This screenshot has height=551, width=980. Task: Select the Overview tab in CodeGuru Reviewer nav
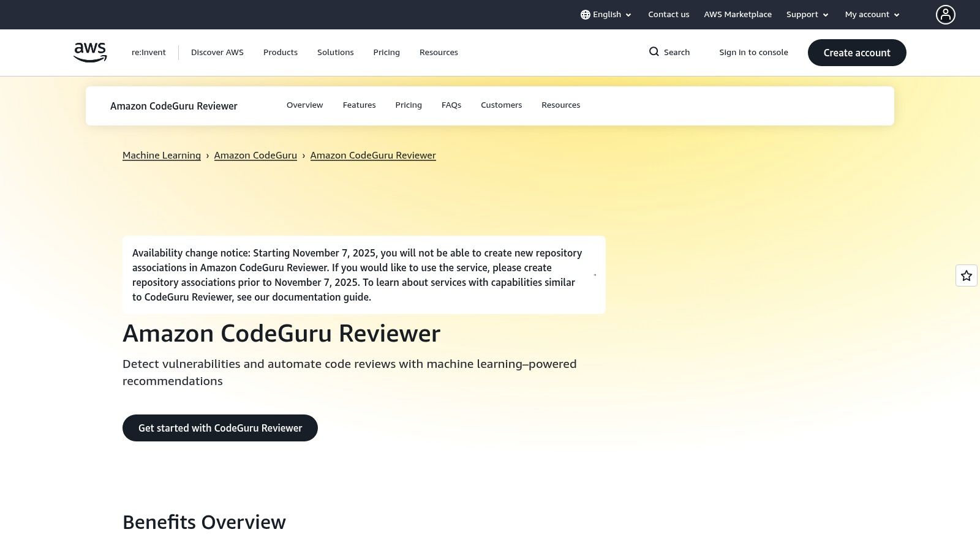click(304, 105)
